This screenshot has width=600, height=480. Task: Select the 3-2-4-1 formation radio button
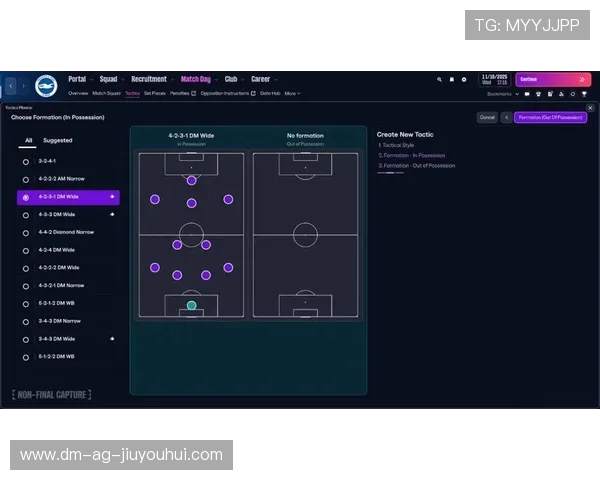click(26, 161)
